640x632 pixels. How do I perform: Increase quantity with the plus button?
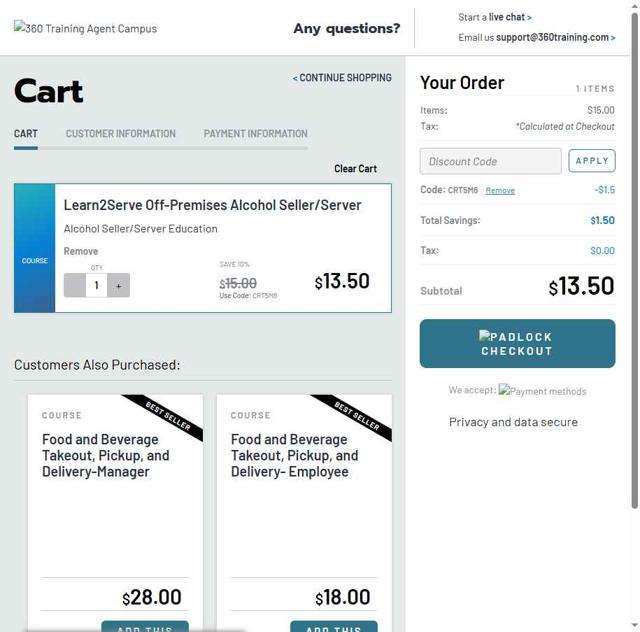coord(118,285)
